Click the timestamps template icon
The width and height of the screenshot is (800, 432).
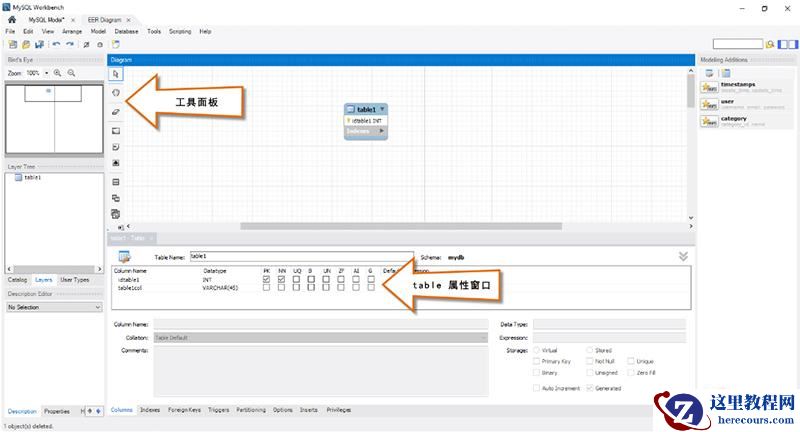[709, 87]
